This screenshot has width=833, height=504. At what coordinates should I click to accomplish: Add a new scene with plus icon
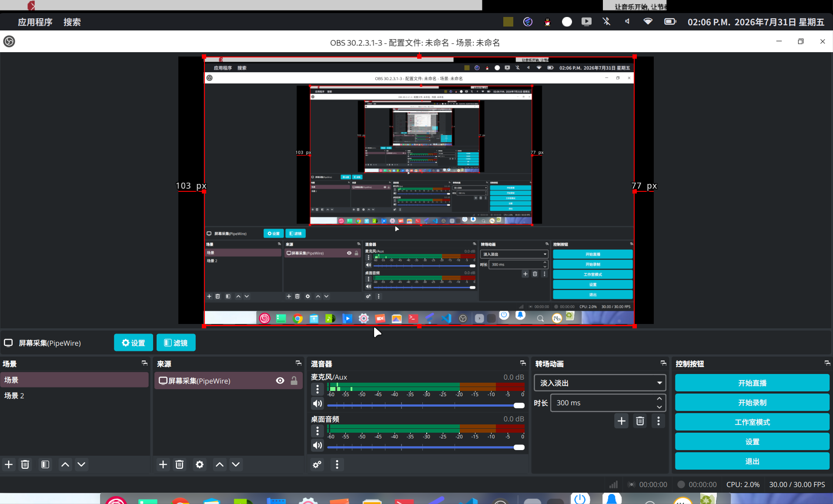pos(9,464)
